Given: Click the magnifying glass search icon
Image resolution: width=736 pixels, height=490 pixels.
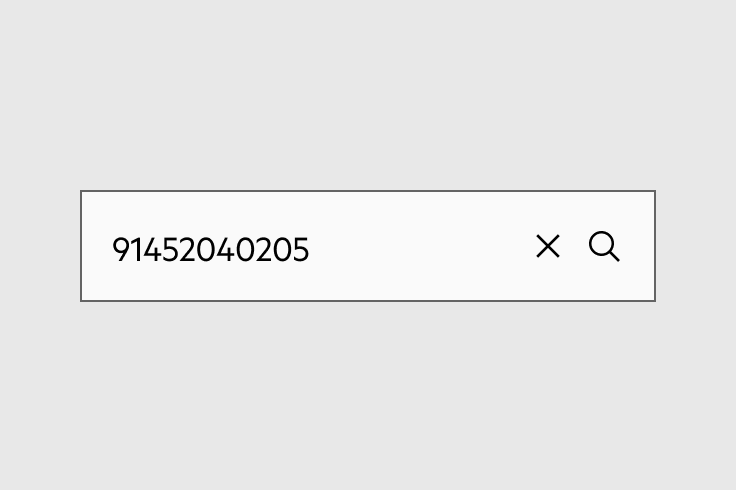Looking at the screenshot, I should (x=604, y=246).
